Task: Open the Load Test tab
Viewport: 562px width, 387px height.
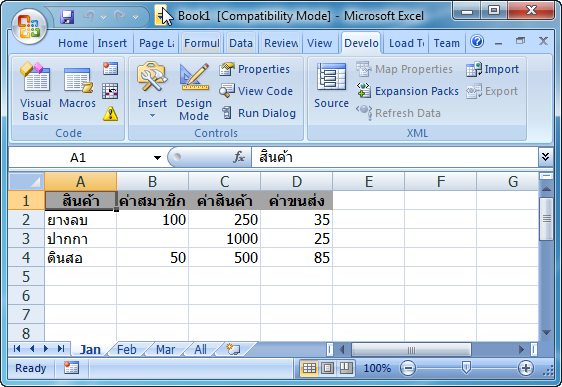Action: click(x=406, y=43)
